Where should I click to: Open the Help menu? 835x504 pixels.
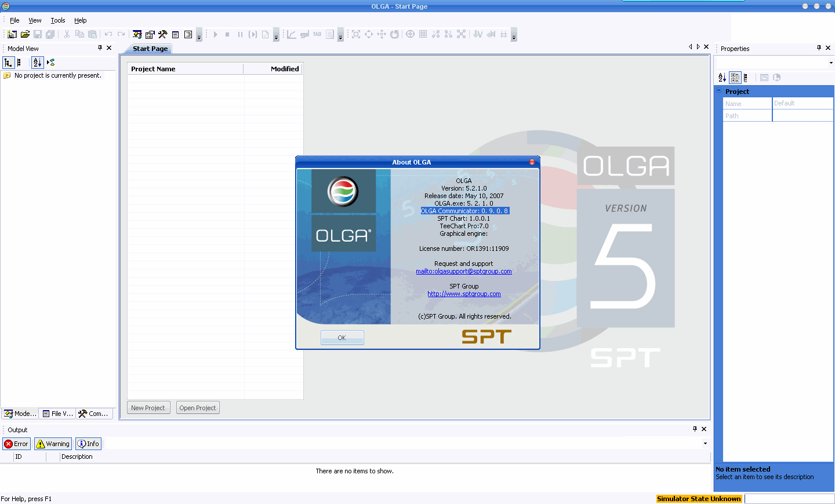80,20
